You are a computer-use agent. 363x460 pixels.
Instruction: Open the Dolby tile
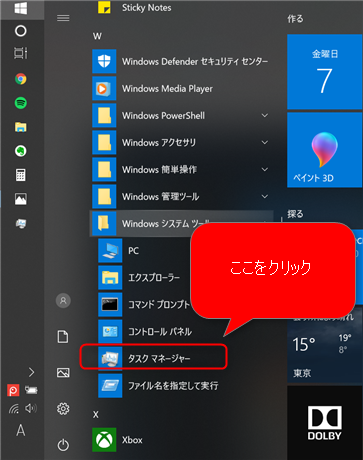[x=325, y=423]
